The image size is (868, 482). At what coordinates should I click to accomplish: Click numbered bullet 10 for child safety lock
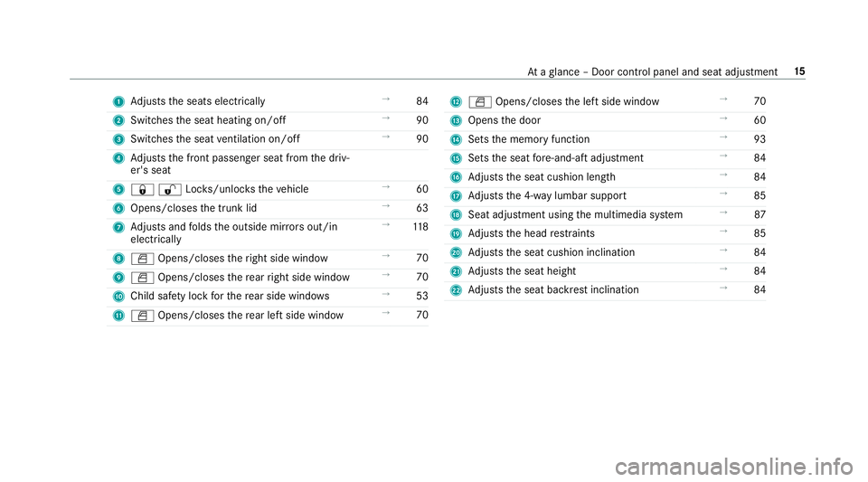pyautogui.click(x=118, y=297)
